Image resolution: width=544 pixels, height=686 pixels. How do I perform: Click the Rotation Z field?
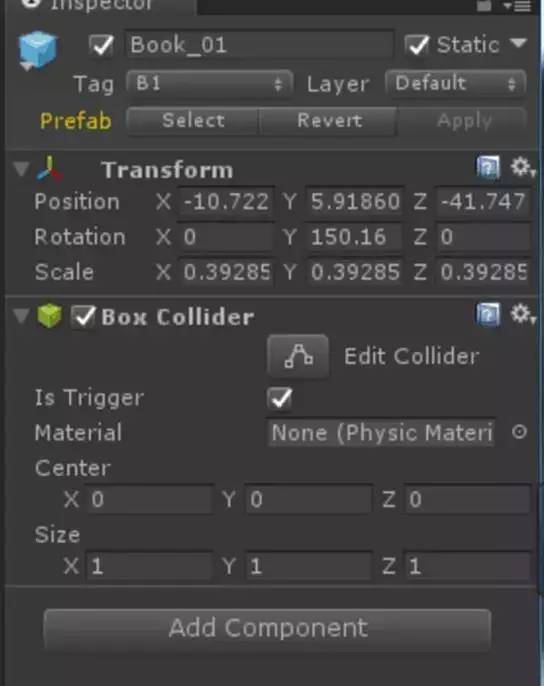tap(483, 237)
